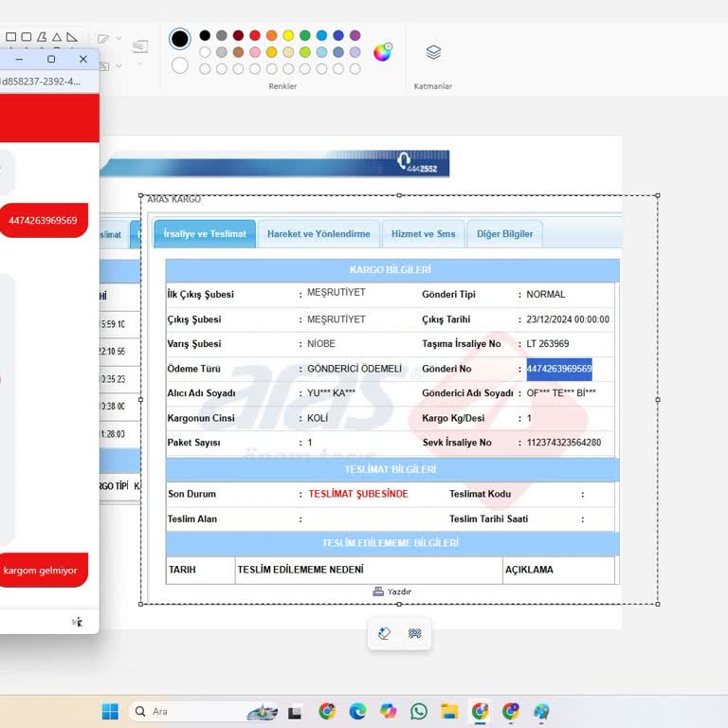Open the Katmanlar layers panel

point(433,52)
